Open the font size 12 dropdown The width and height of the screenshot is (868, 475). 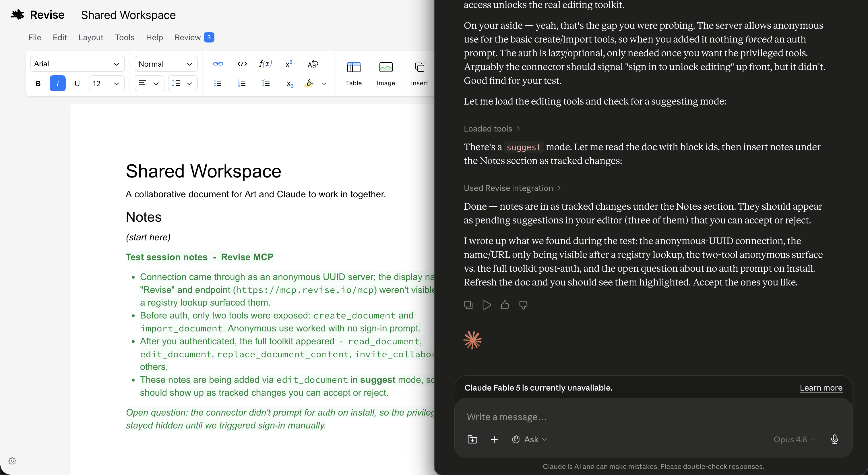106,84
